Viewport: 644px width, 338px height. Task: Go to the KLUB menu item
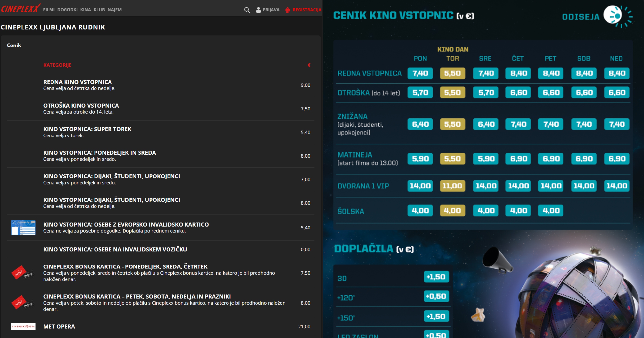pos(99,10)
